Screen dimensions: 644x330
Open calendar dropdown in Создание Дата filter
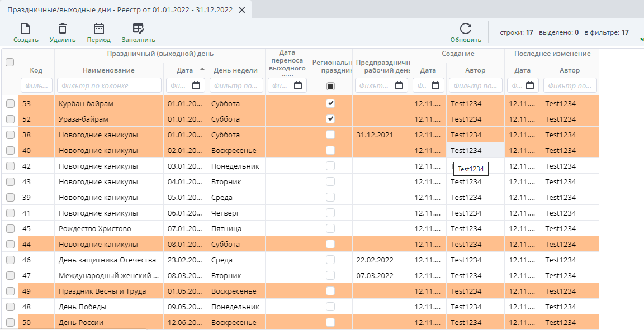pos(436,85)
